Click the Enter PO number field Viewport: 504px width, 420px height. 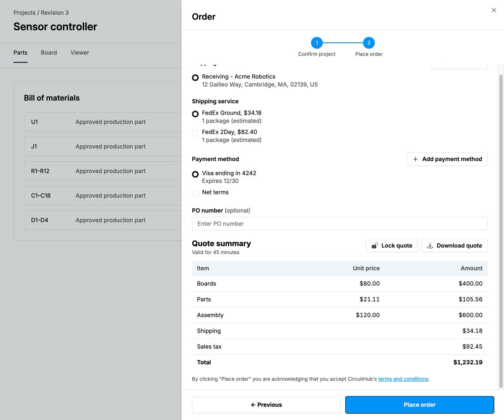[340, 223]
